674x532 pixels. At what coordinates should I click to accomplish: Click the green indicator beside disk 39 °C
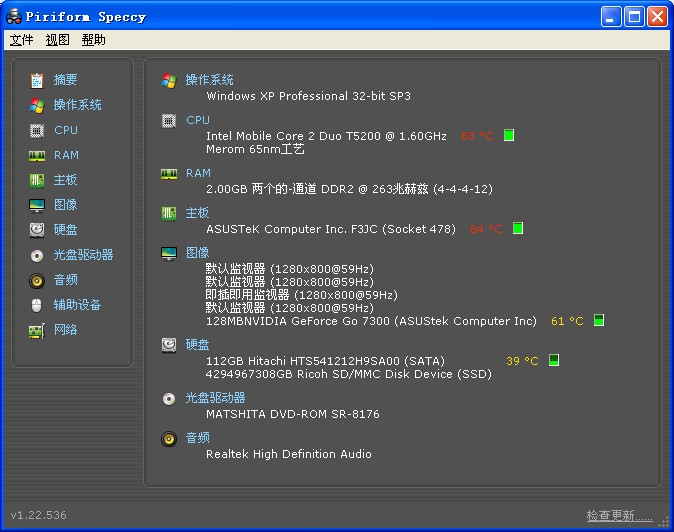point(554,360)
